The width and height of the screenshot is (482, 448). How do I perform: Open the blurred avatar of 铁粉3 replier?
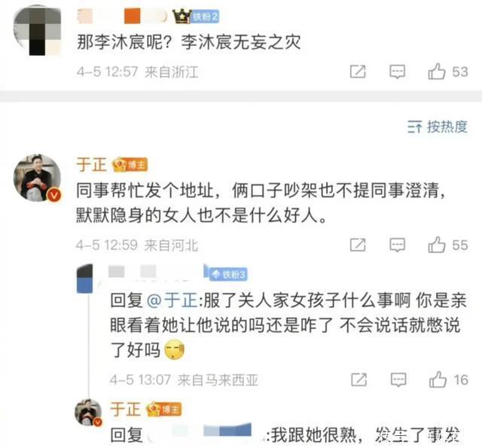coord(84,278)
